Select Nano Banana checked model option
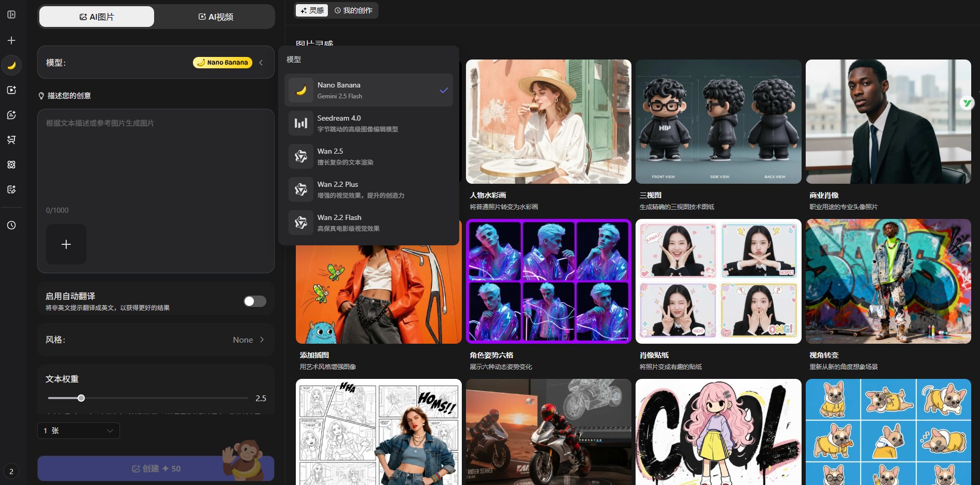Viewport: 980px width, 485px height. 368,90
